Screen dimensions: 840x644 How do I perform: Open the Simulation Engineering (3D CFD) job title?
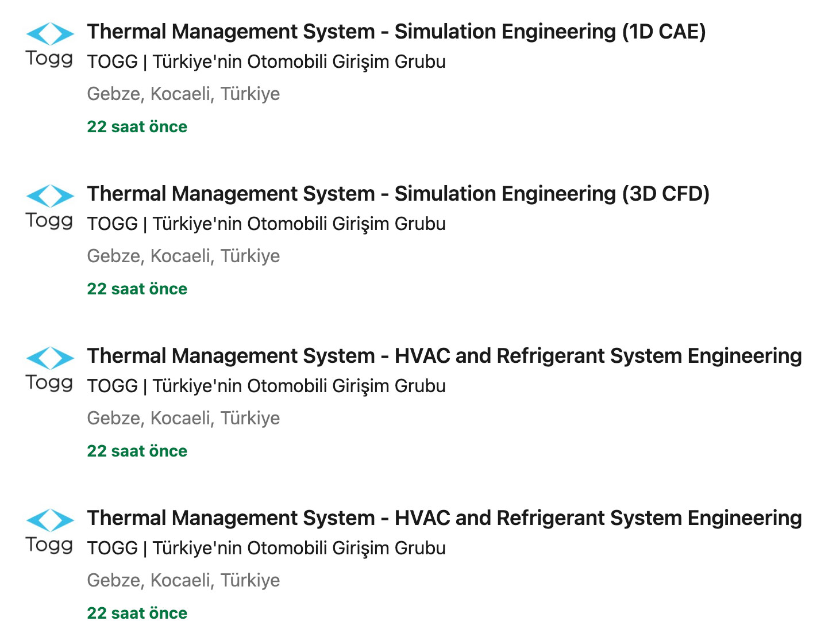(x=398, y=194)
